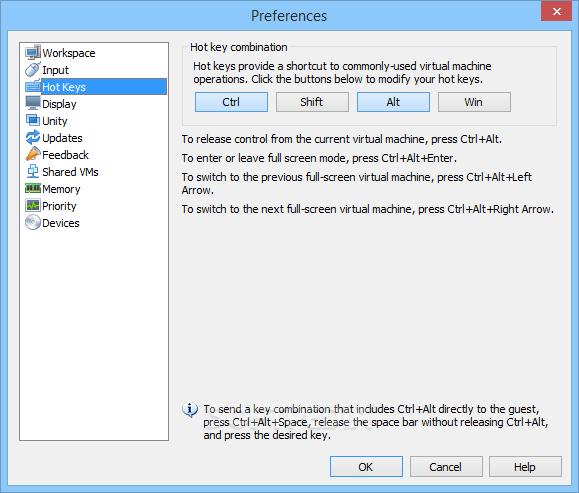The height and width of the screenshot is (493, 579).
Task: Confirm changes with OK
Action: 366,467
